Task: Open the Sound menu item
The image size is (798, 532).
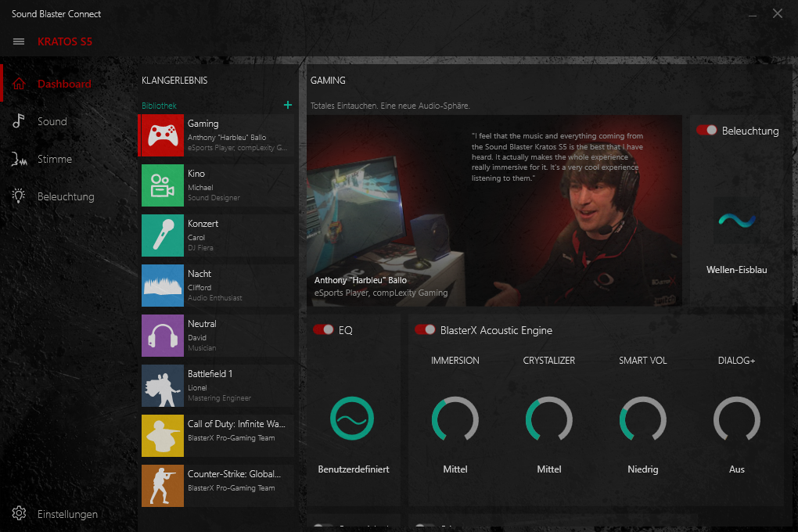Action: (x=69, y=121)
